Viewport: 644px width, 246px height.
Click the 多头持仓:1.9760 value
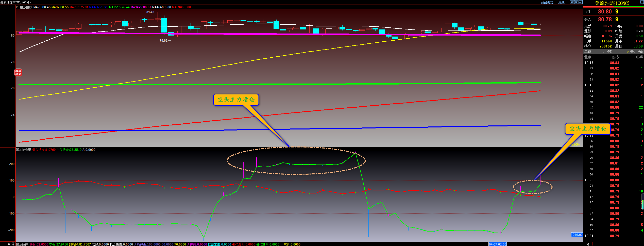pyautogui.click(x=44, y=150)
